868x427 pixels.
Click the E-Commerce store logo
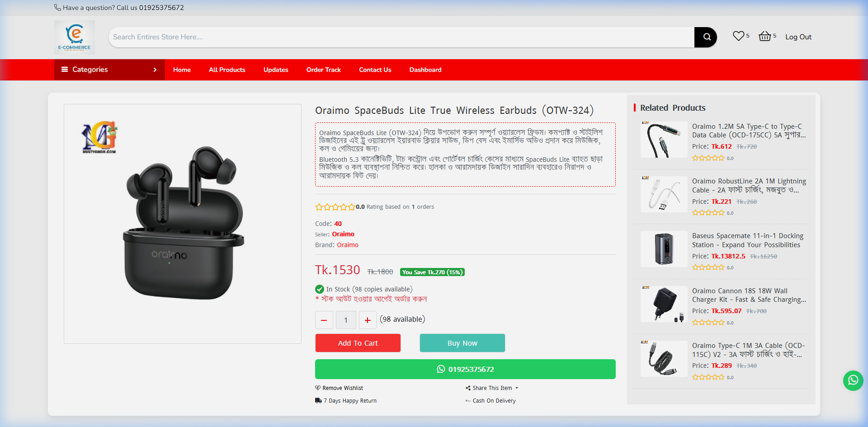[x=75, y=37]
